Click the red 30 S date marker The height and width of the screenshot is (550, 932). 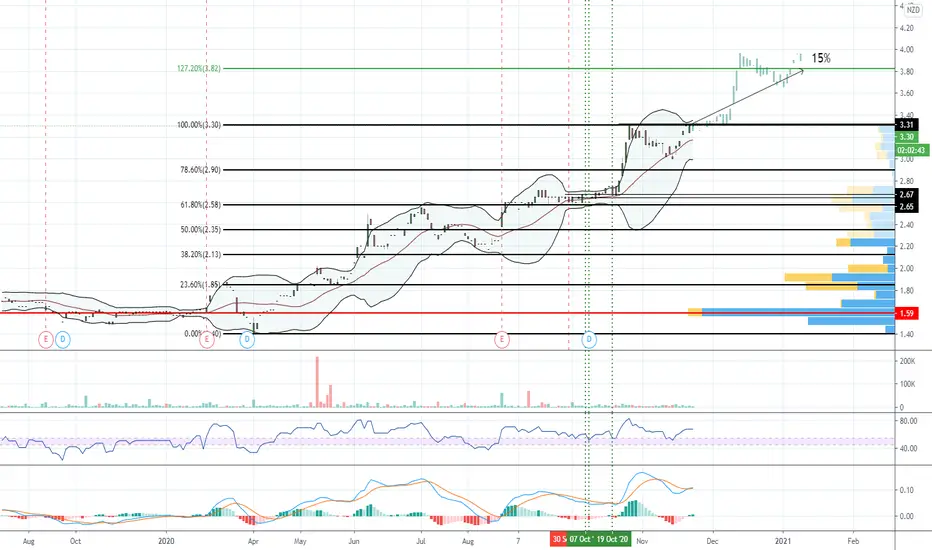coord(558,539)
